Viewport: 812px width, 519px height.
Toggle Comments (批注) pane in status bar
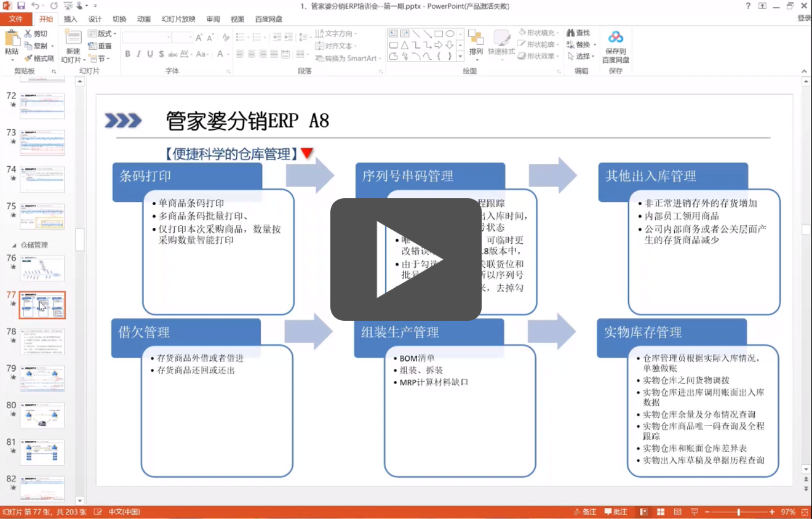click(x=616, y=512)
